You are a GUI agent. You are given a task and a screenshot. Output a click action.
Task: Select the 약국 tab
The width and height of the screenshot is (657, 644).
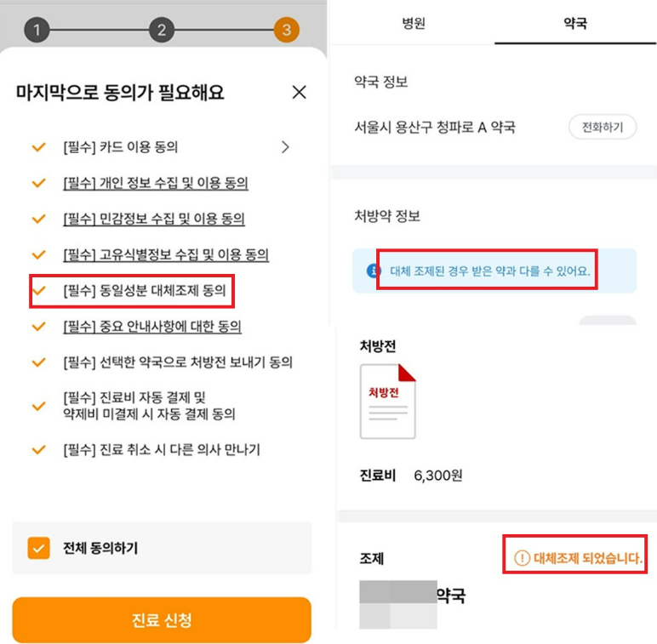point(575,23)
